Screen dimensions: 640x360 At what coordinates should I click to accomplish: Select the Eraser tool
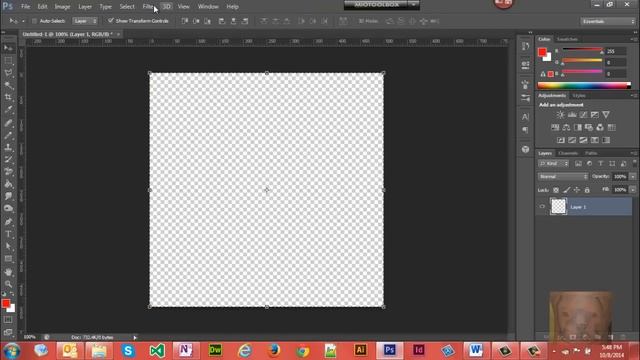[8, 171]
